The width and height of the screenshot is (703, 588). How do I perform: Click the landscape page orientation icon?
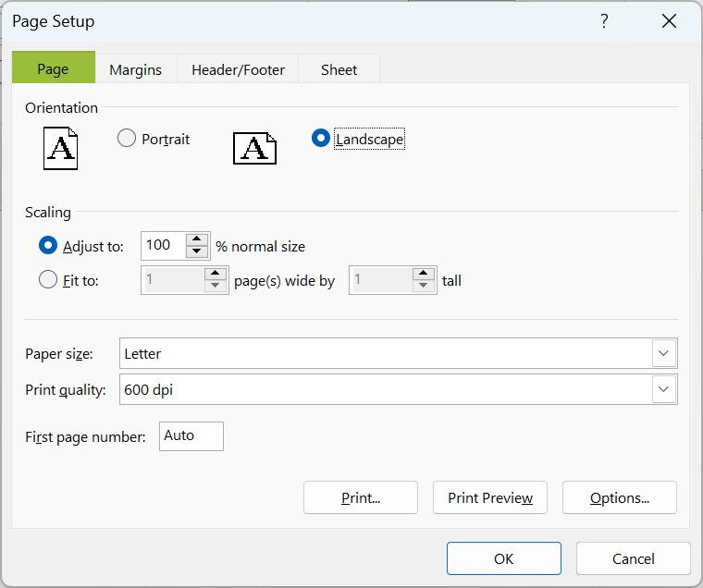click(254, 148)
